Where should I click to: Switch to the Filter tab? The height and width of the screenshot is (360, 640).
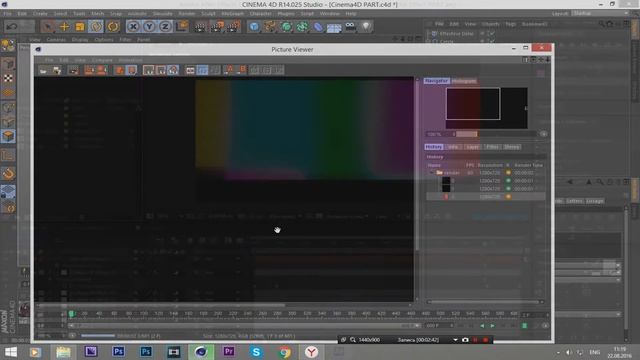click(492, 147)
